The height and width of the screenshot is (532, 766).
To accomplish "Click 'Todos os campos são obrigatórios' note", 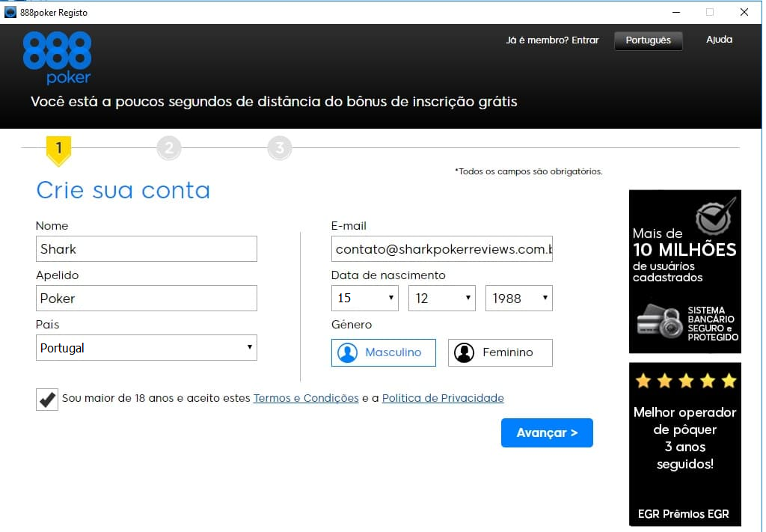I will click(x=529, y=171).
